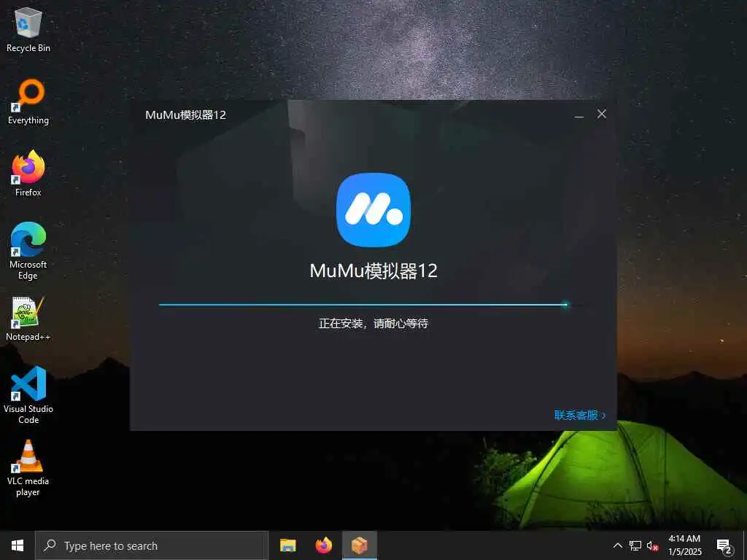Click the MuMu logo in the installer
The image size is (747, 560).
[373, 210]
